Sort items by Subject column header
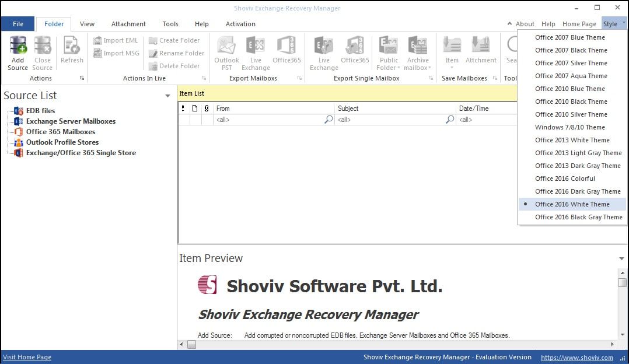The height and width of the screenshot is (364, 629). tap(395, 108)
